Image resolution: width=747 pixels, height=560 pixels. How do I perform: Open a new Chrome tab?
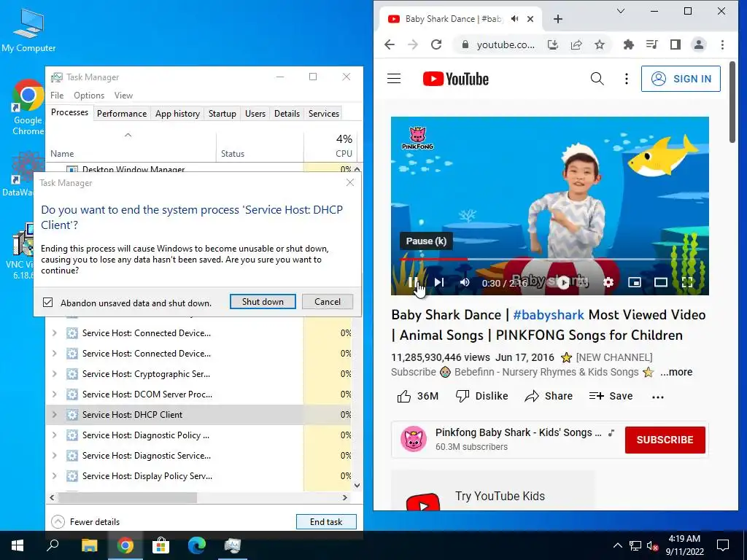[x=558, y=19]
